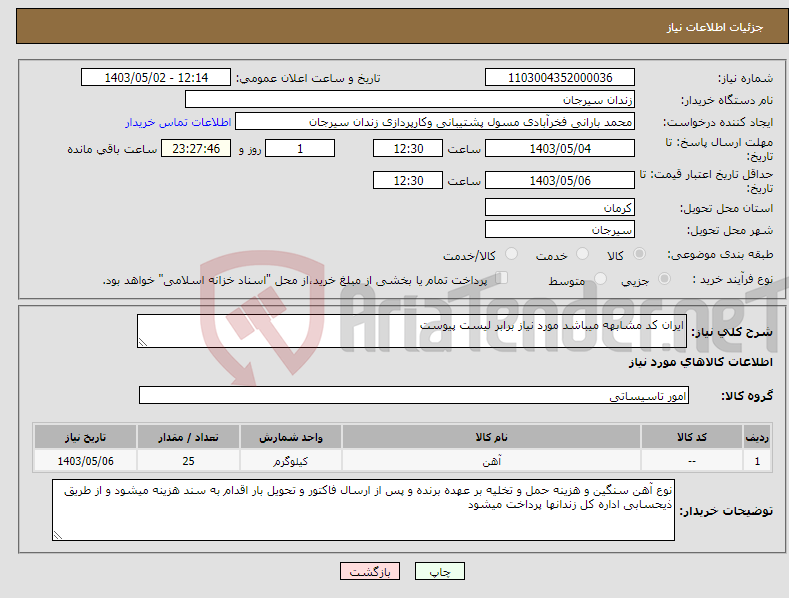Select the خدمت radio button
This screenshot has width=789, height=598.
pyautogui.click(x=582, y=254)
